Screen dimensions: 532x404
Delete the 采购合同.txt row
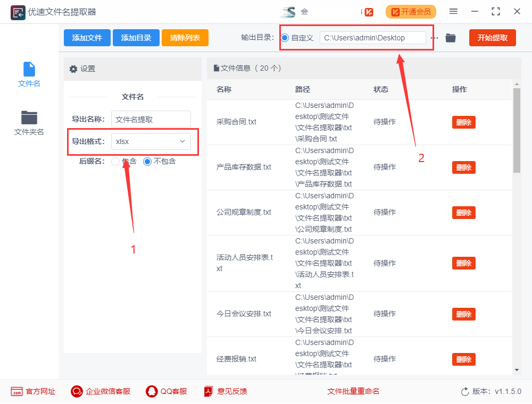(463, 122)
